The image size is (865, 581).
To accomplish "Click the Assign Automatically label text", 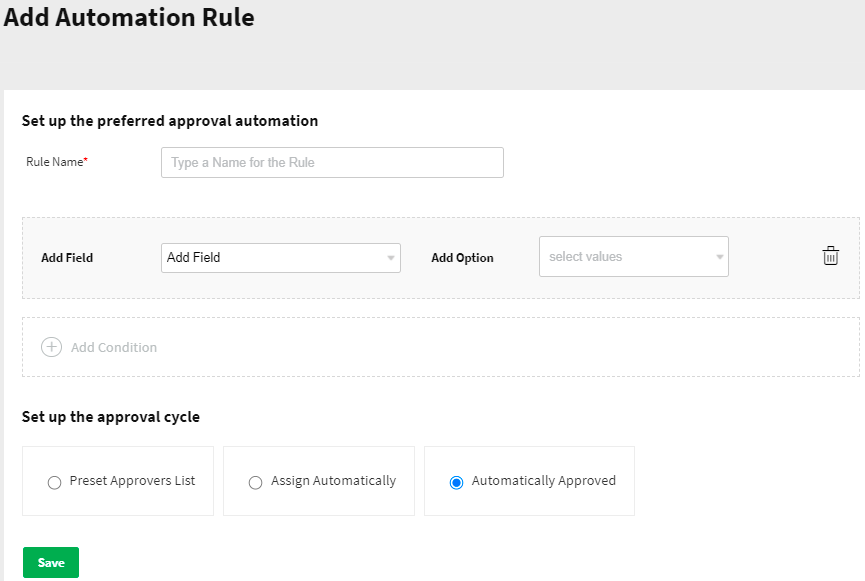I will tap(334, 481).
